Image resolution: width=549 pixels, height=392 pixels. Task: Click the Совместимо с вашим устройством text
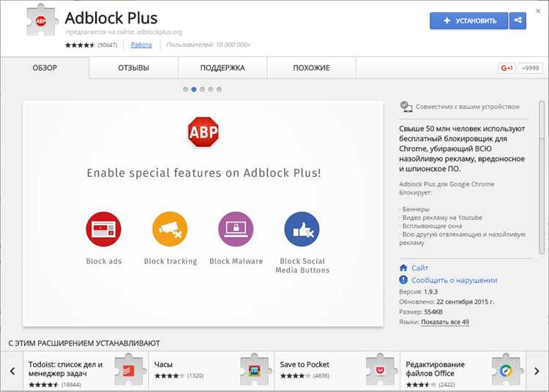point(468,107)
